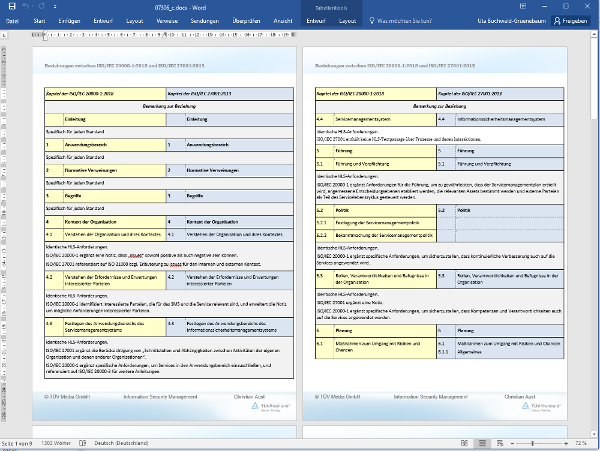Screen dimensions: 600x451
Task: Open the ribbon display options icon
Action: pyautogui.click(x=523, y=6)
